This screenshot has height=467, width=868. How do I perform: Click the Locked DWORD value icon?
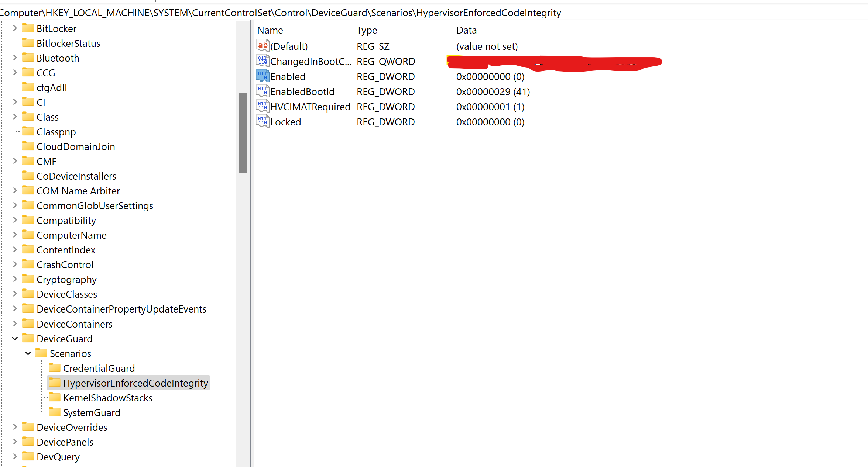(263, 121)
